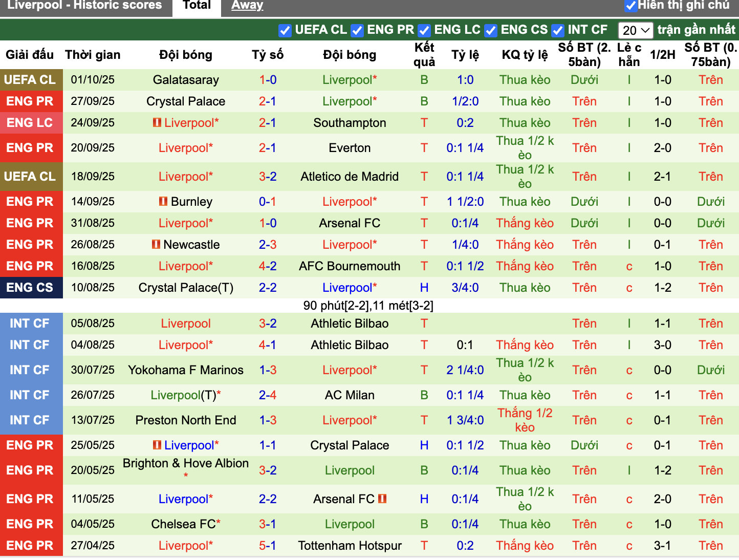739x560 pixels.
Task: Toggle the ENG PR competition checkbox
Action: (357, 31)
